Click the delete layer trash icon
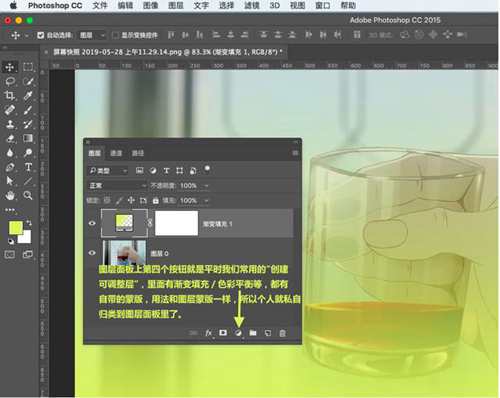 (282, 333)
